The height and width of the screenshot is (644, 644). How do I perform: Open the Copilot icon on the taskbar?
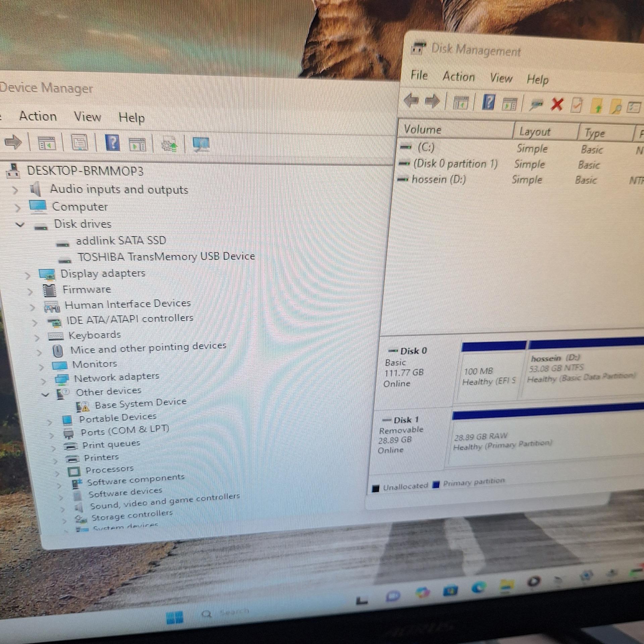(423, 593)
